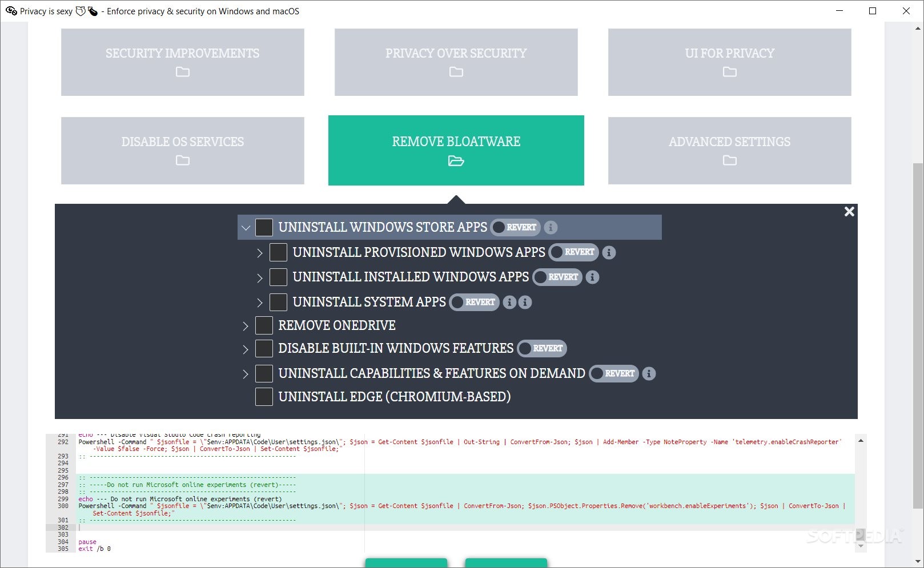This screenshot has width=924, height=568.
Task: Expand Disable Built-in Windows Features chevron
Action: point(246,349)
